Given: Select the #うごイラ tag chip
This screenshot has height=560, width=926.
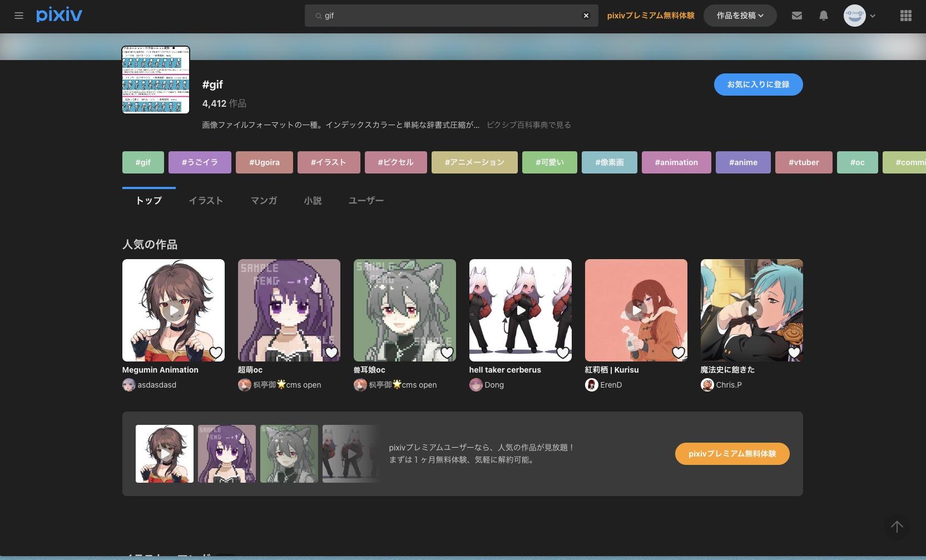Looking at the screenshot, I should (200, 162).
